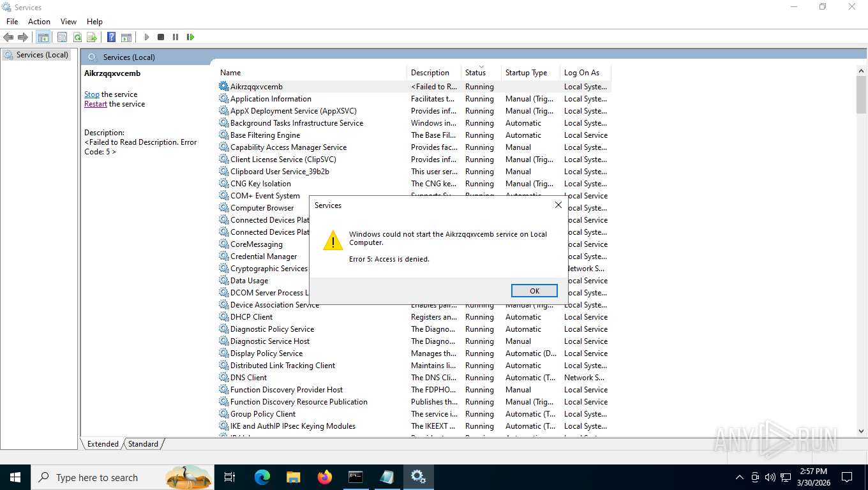
Task: Select Client License Service (ClipSVC)
Action: (x=414, y=160)
